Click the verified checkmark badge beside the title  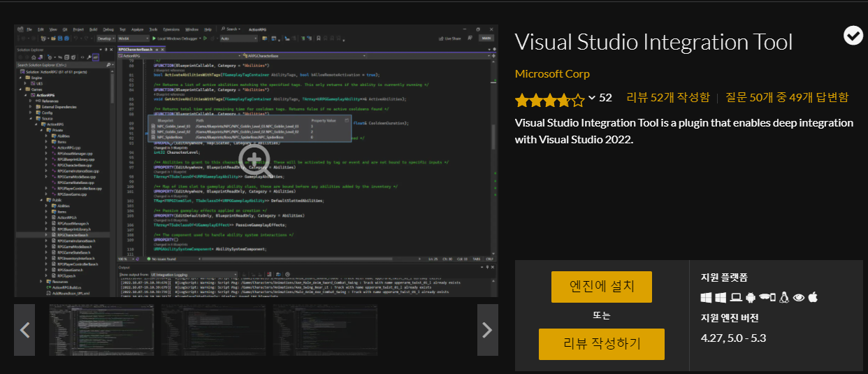tap(853, 35)
